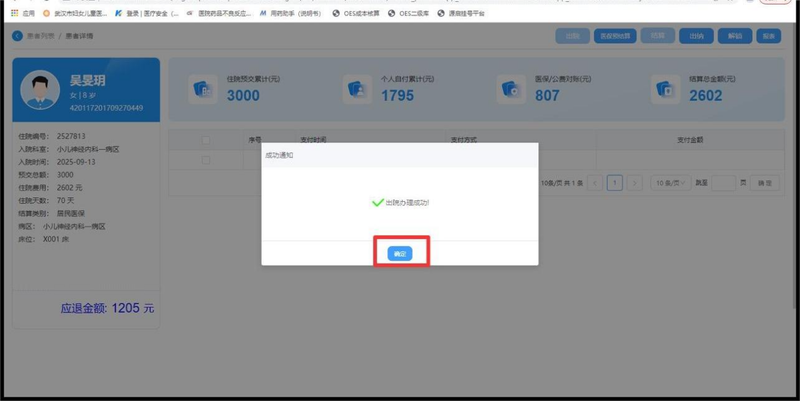Click the 个人自付累计 card icon
The width and height of the screenshot is (800, 401).
357,89
